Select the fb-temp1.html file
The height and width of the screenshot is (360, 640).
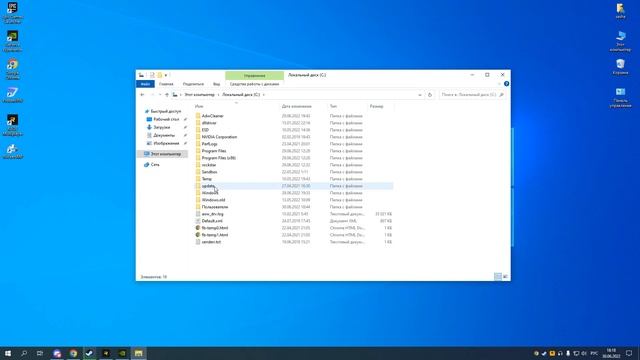(x=215, y=235)
